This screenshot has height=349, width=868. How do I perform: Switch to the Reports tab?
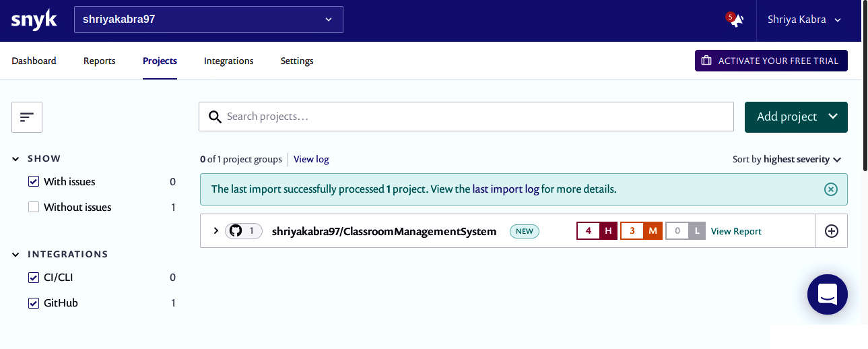click(x=100, y=61)
